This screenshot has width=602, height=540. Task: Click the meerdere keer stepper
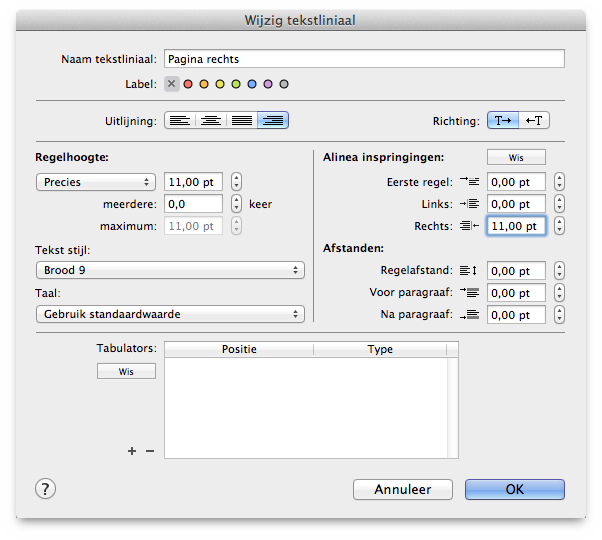(x=236, y=204)
